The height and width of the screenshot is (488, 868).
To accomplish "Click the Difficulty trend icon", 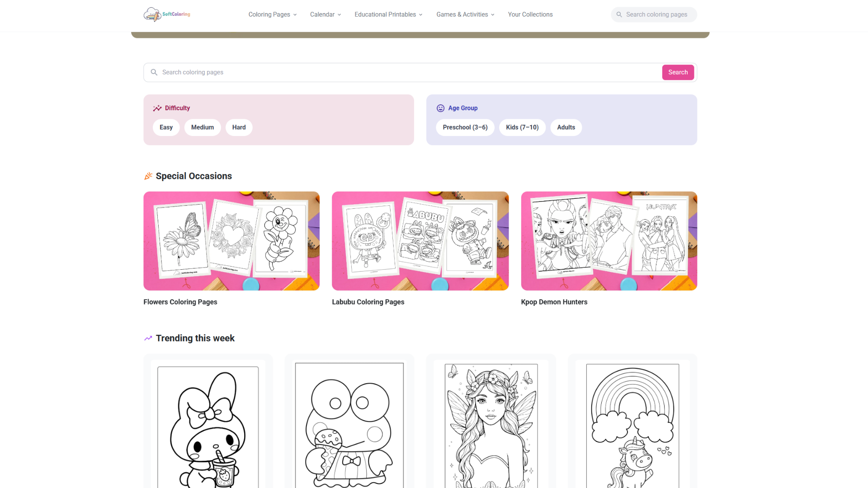I will pos(157,108).
